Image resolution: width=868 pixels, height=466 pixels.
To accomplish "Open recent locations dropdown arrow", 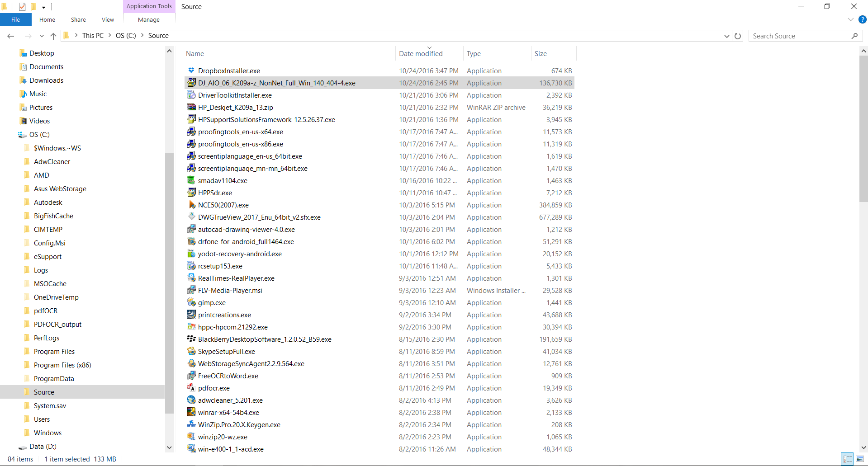I will click(x=42, y=36).
